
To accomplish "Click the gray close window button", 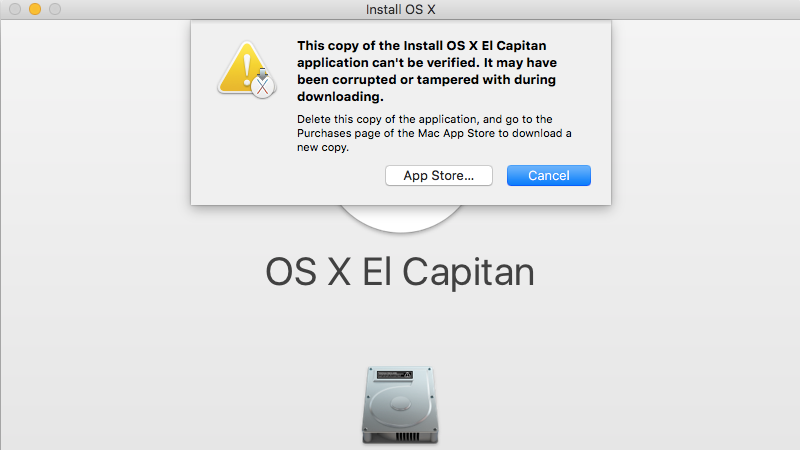I will pos(15,9).
